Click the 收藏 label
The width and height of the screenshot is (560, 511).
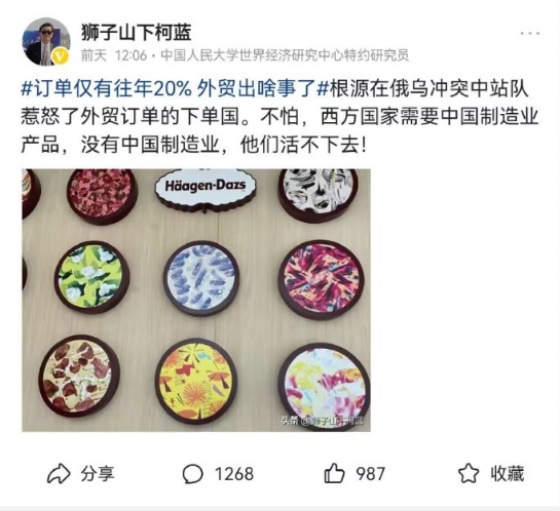pyautogui.click(x=507, y=474)
